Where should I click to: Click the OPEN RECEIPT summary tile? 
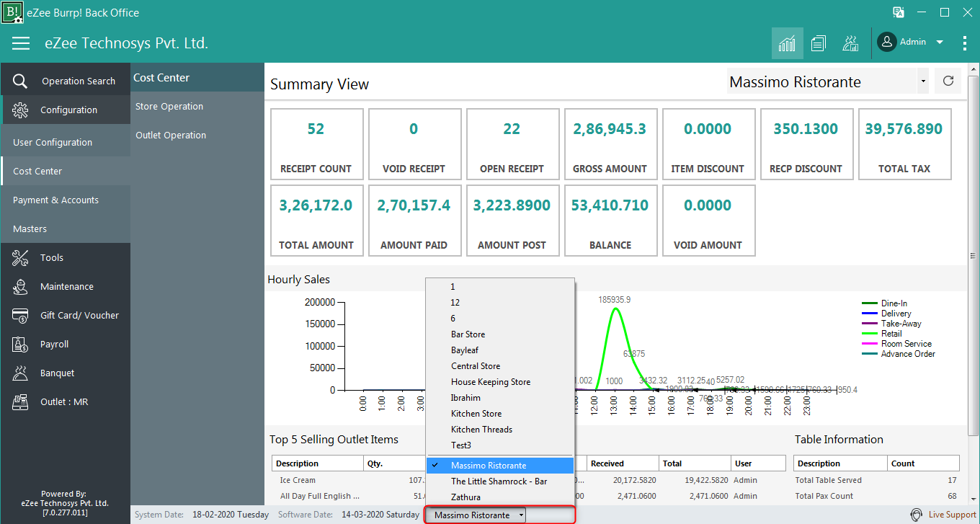click(x=512, y=144)
